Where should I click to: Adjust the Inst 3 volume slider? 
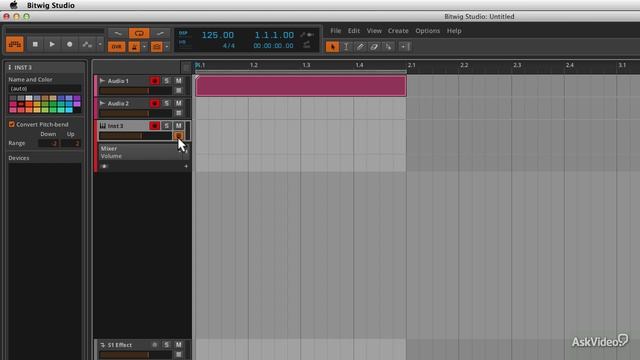(x=136, y=136)
